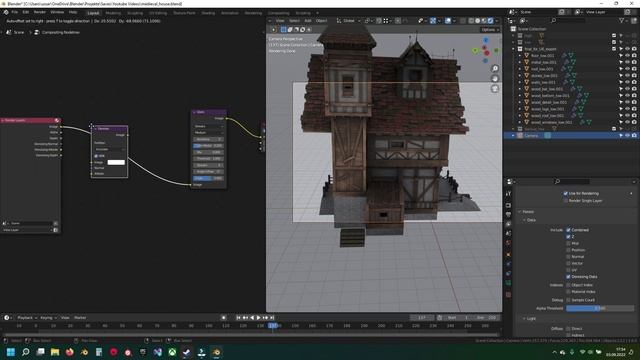This screenshot has height=360, width=640.
Task: Enable the Normal pass checkbox
Action: coord(568,256)
